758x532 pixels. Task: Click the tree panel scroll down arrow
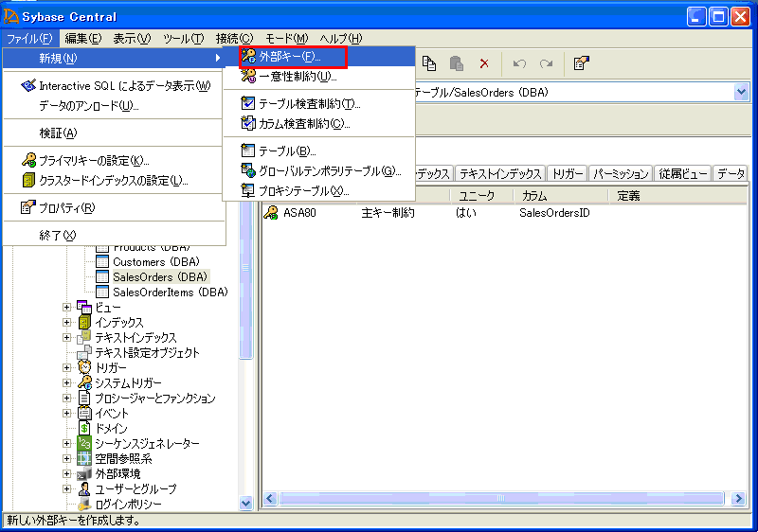pyautogui.click(x=246, y=504)
